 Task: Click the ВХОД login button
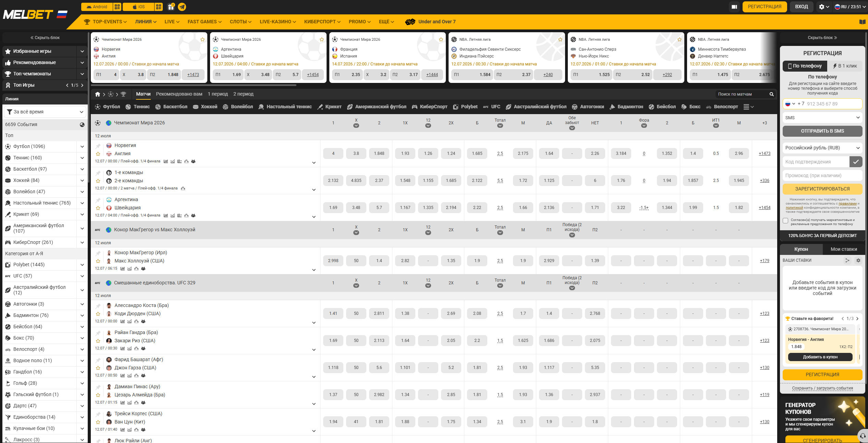click(801, 7)
